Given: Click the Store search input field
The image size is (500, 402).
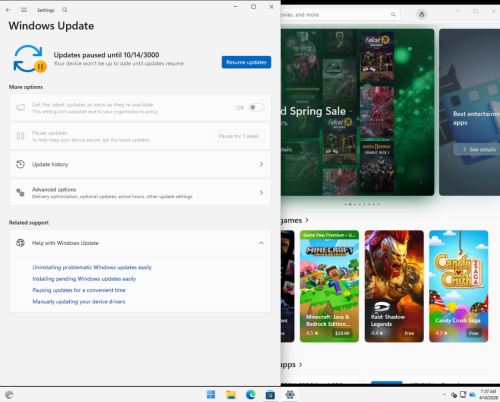Looking at the screenshot, I should pos(335,15).
